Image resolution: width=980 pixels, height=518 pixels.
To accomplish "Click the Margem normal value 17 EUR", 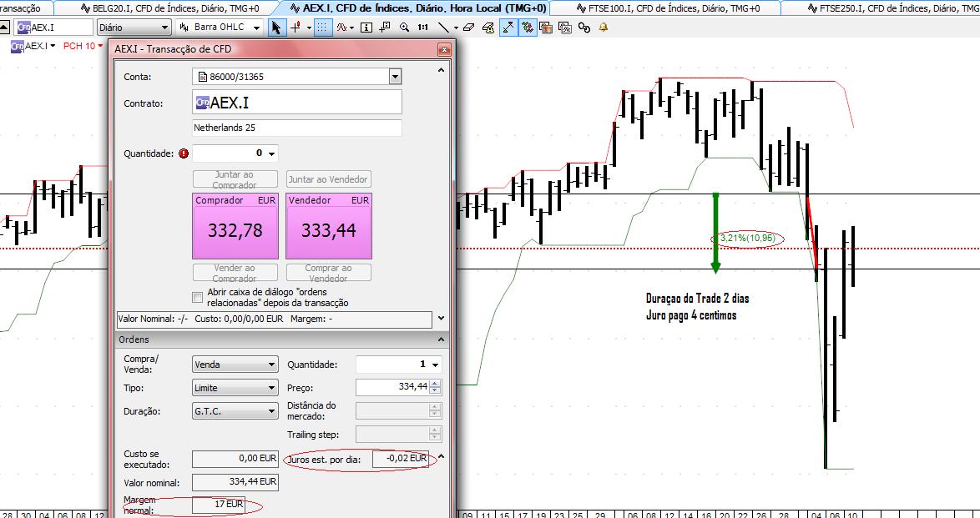I will [219, 504].
